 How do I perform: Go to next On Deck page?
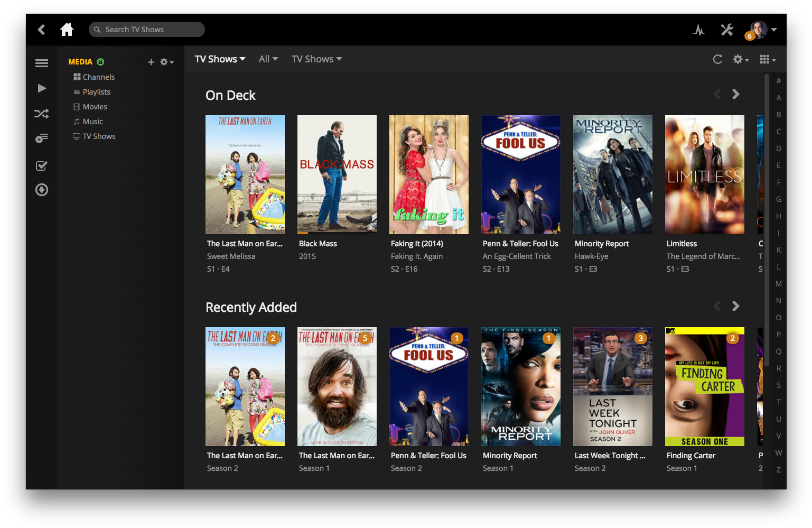tap(735, 94)
